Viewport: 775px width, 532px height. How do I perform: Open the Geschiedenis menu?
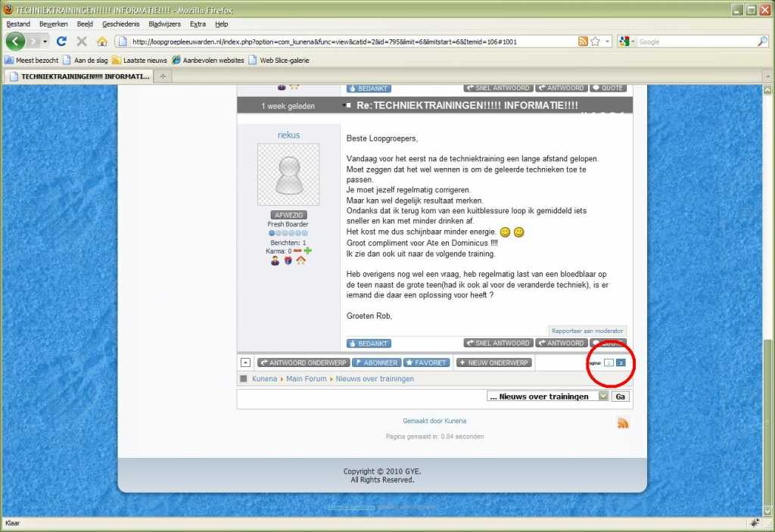(121, 24)
